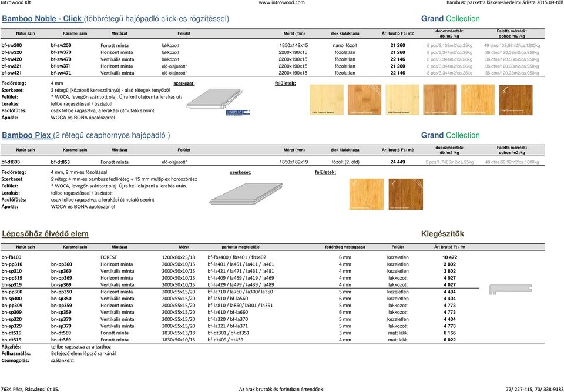Click the Introwood Kft header text

pos(16,2)
